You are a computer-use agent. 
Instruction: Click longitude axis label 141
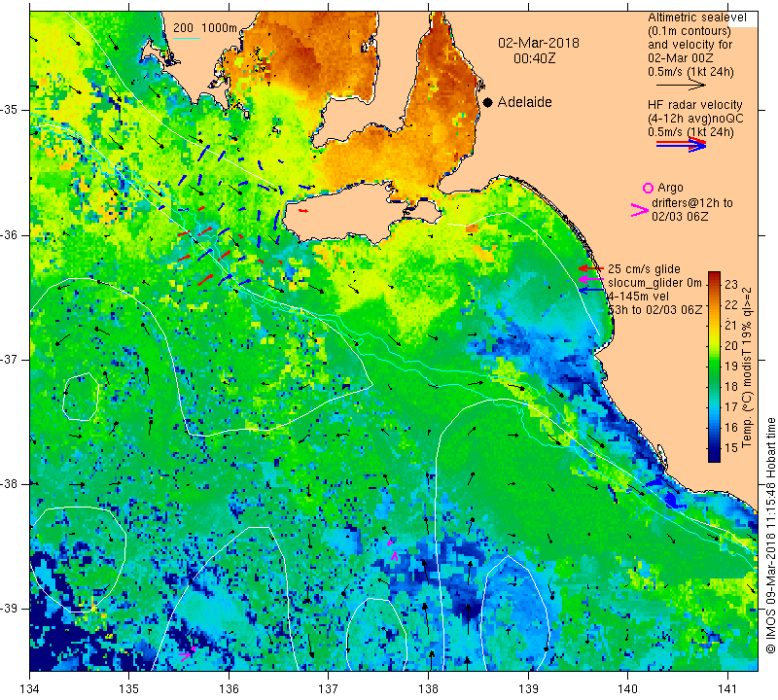point(727,689)
